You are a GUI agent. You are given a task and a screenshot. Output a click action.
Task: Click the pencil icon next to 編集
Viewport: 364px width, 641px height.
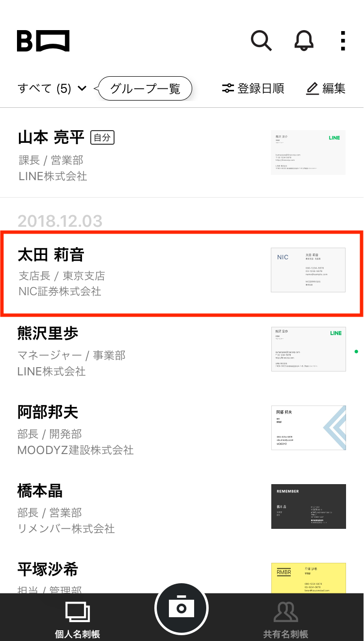pos(312,88)
